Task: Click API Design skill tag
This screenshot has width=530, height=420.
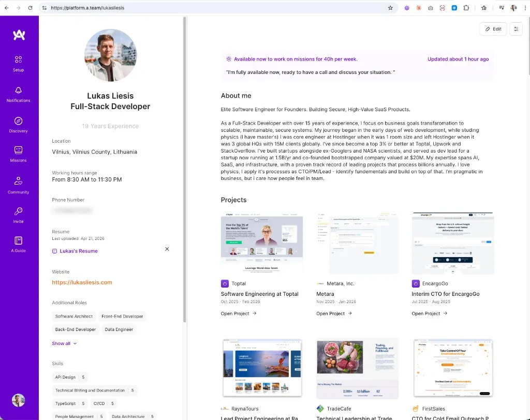Action: pos(70,377)
